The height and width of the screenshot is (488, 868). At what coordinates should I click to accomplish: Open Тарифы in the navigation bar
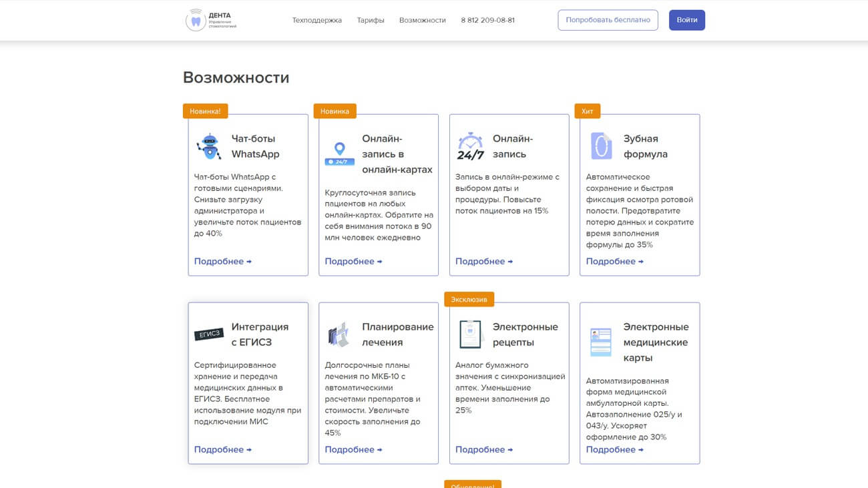click(x=371, y=20)
